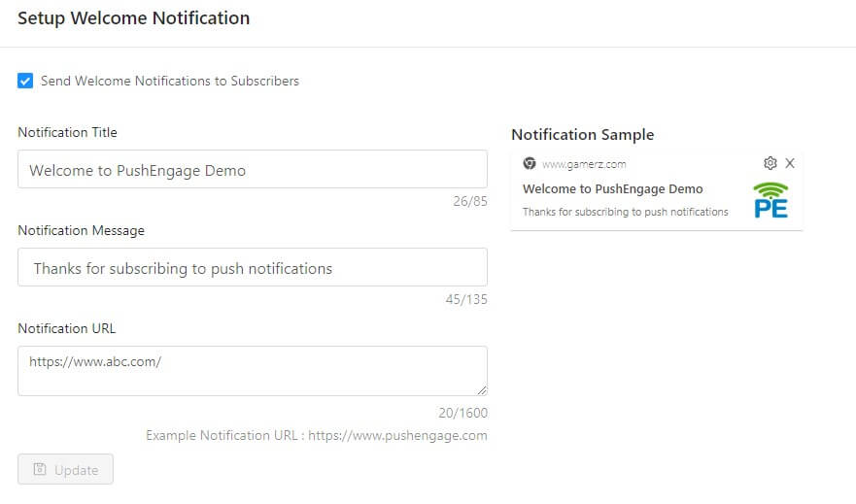The image size is (856, 504).
Task: Click the preview message text in sample
Action: pos(625,212)
